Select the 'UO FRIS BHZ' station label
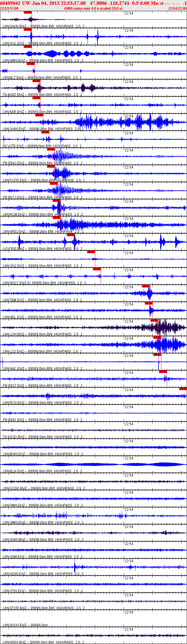This screenshot has width=187, height=644. 14,249
